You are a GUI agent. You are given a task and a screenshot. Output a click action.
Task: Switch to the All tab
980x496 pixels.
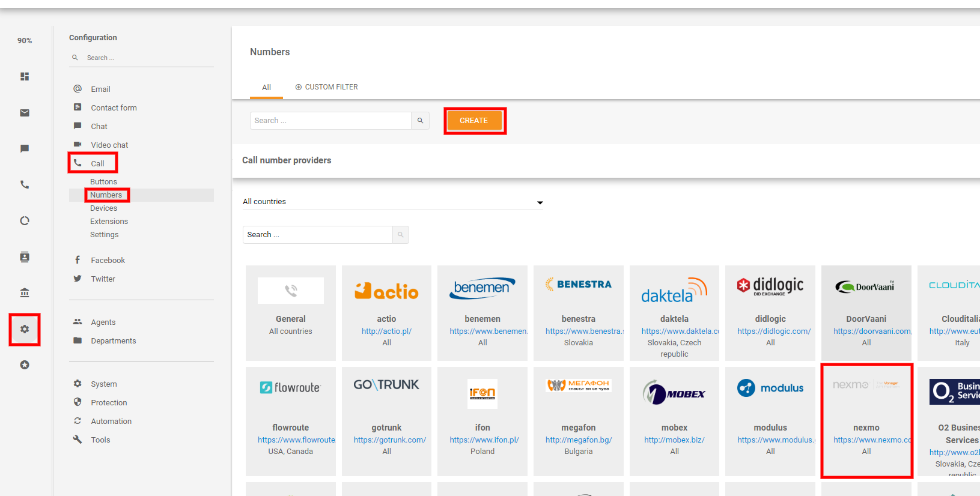[x=266, y=87]
